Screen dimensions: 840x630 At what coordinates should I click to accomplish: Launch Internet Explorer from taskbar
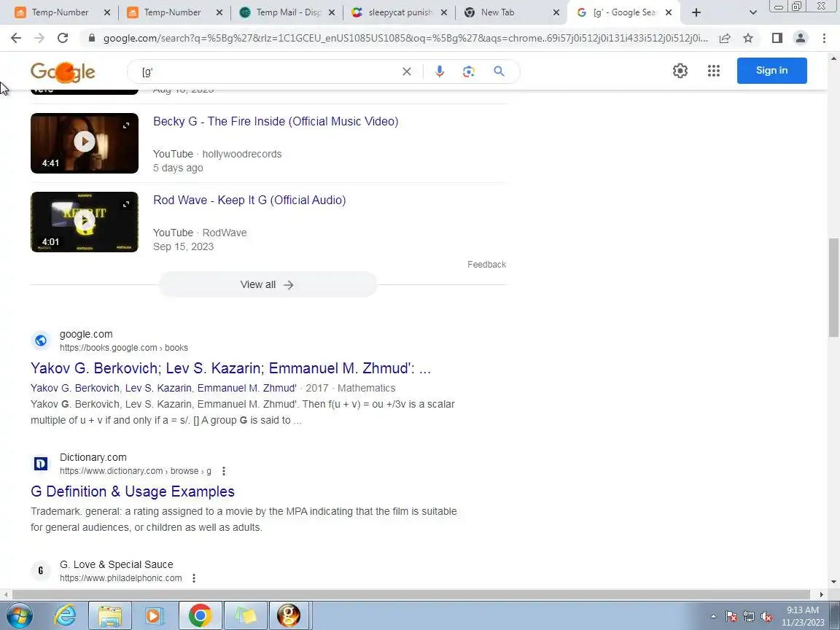[66, 615]
